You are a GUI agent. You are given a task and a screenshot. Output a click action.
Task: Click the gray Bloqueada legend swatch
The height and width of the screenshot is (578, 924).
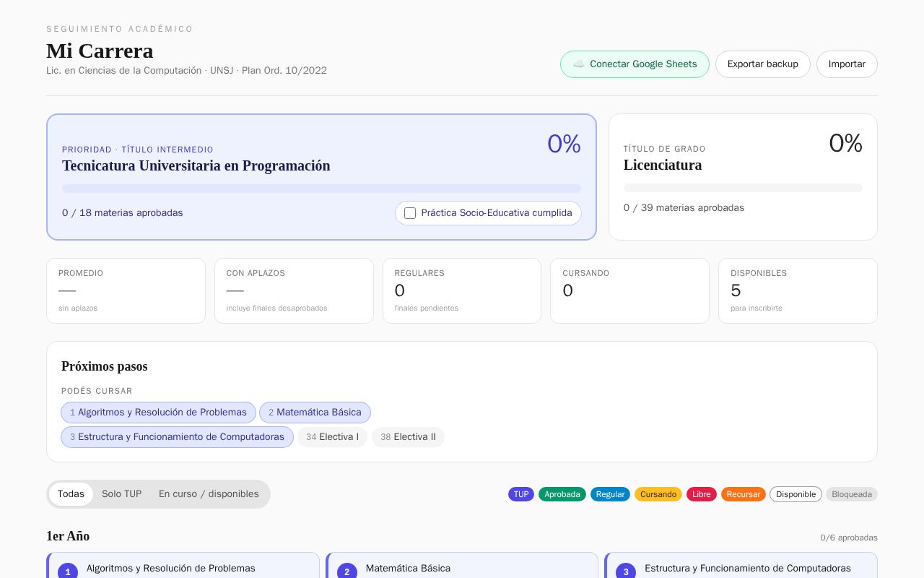point(852,494)
